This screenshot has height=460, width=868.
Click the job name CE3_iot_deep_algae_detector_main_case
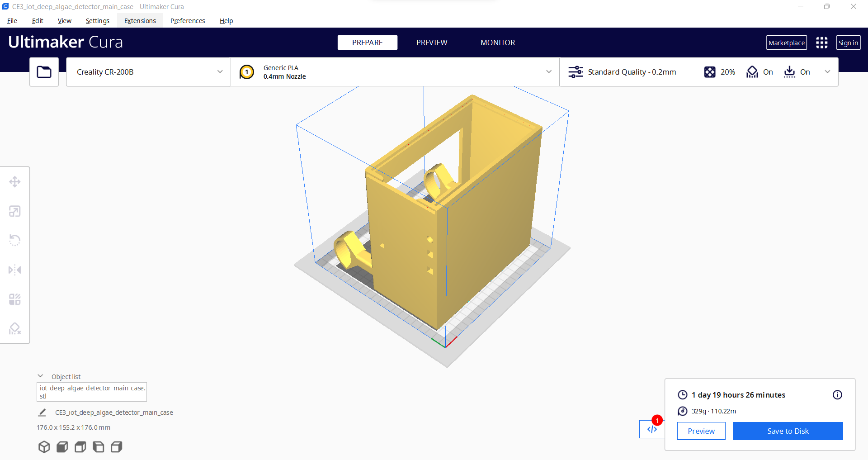114,413
